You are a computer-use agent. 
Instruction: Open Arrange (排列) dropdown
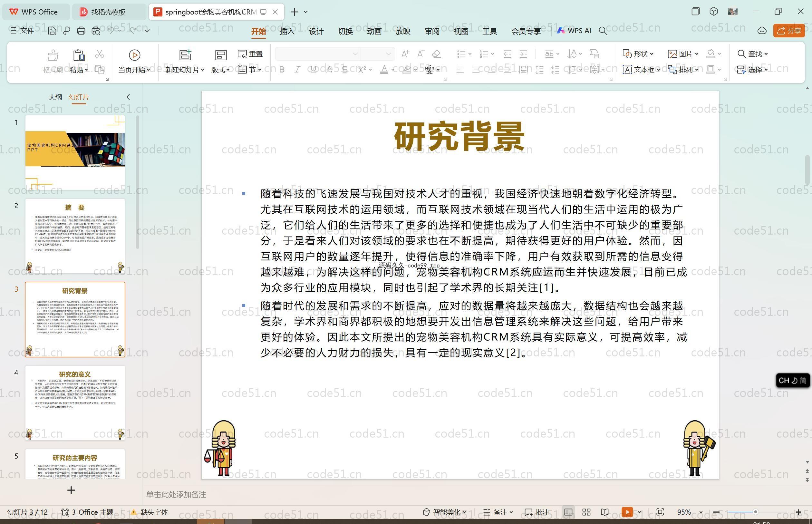[x=683, y=69]
